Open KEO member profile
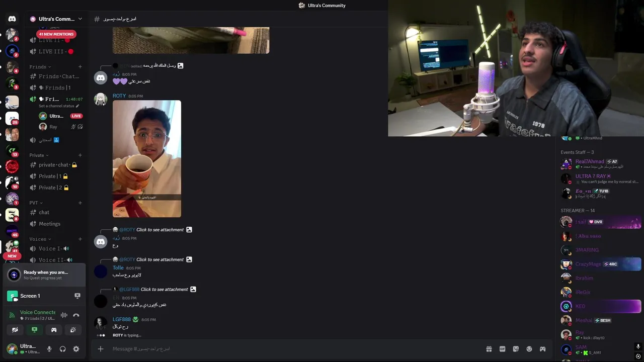The height and width of the screenshot is (362, 644). pyautogui.click(x=600, y=306)
